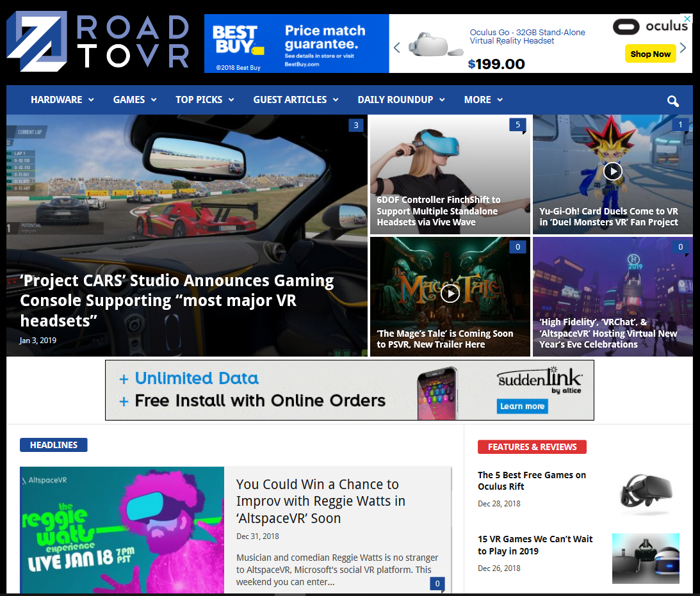Open comment count badge on Project CARS story
This screenshot has height=596, width=700.
click(356, 125)
